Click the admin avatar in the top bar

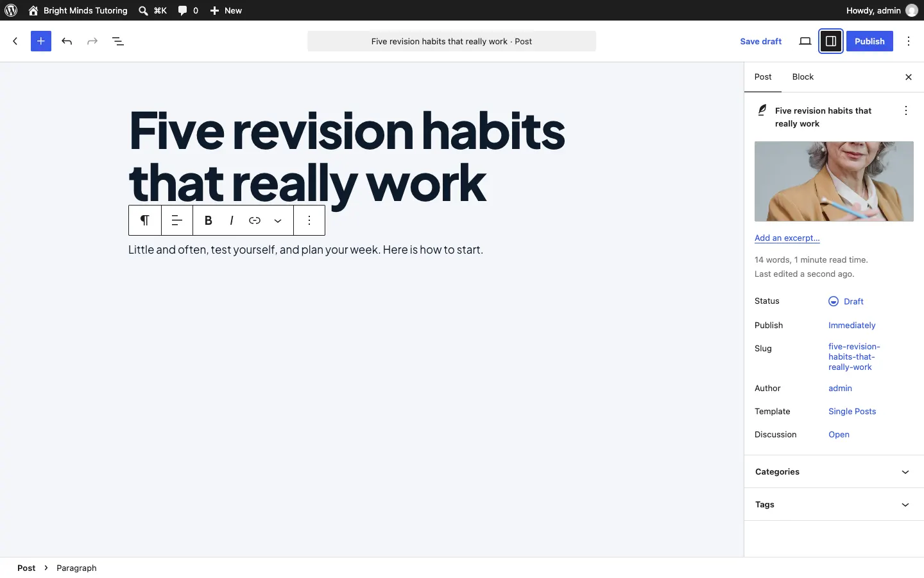[x=912, y=10]
